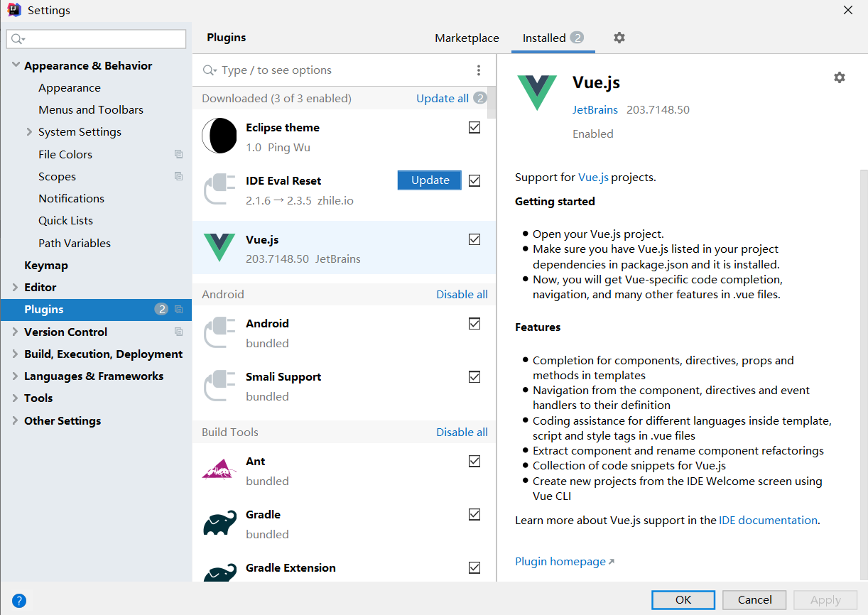Click the plugin list vertical scrollbar
Viewport: 868px width, 615px height.
tap(492, 102)
